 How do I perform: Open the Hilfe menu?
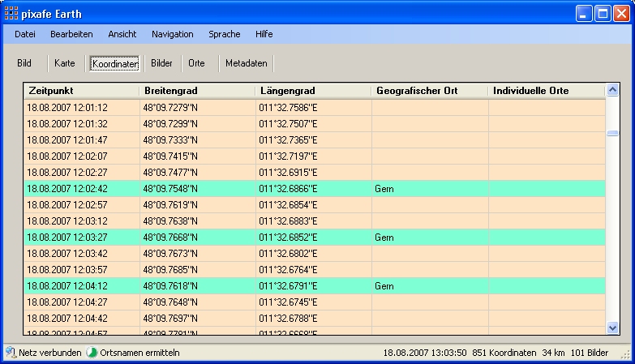(264, 34)
